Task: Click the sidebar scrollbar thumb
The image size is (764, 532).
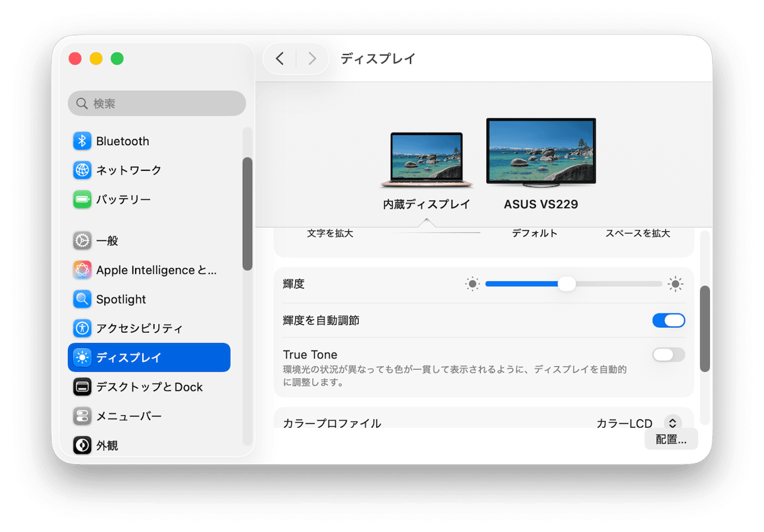Action: [248, 214]
